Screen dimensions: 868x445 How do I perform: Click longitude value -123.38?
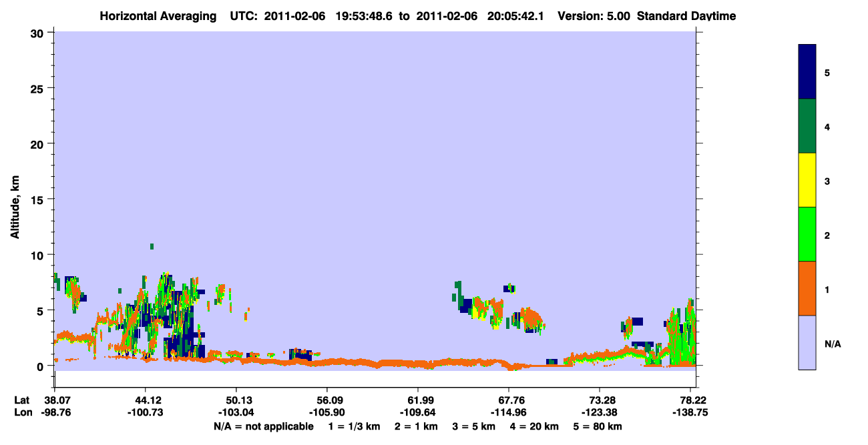[600, 412]
